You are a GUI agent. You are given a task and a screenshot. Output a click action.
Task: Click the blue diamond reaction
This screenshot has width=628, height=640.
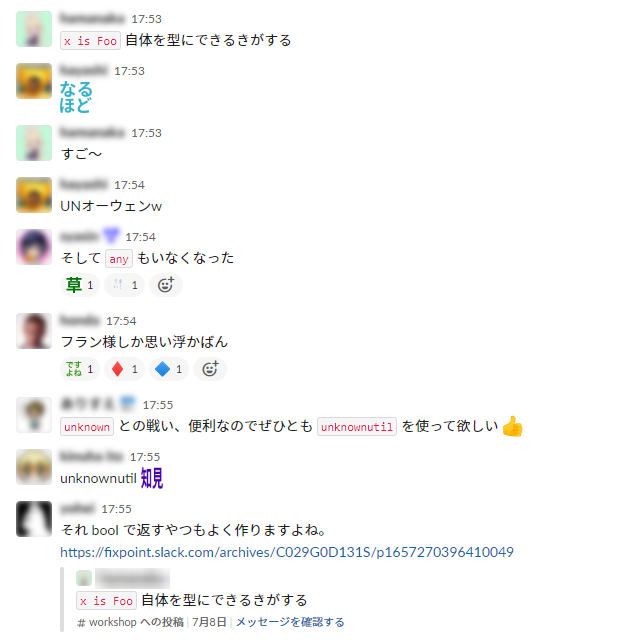pos(169,369)
